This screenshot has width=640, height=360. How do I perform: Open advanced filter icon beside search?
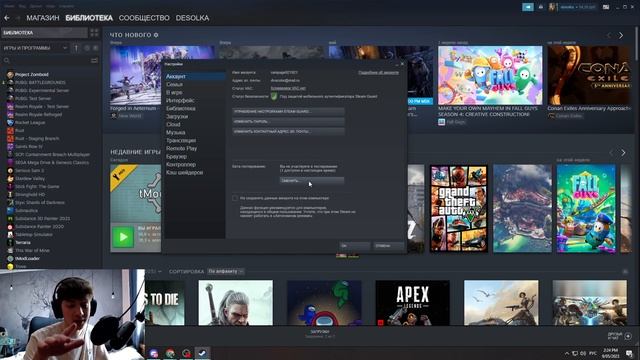coord(94,60)
